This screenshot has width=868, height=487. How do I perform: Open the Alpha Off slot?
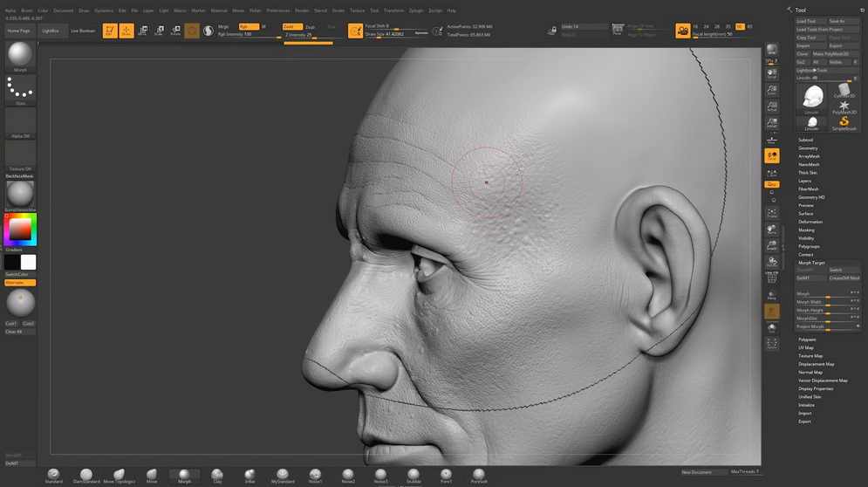pyautogui.click(x=20, y=123)
